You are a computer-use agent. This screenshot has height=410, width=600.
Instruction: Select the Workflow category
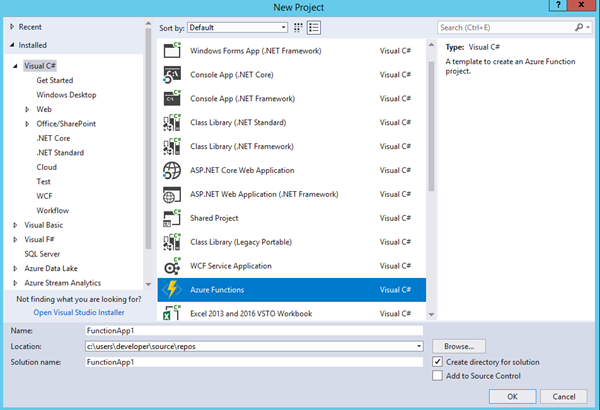coord(52,211)
